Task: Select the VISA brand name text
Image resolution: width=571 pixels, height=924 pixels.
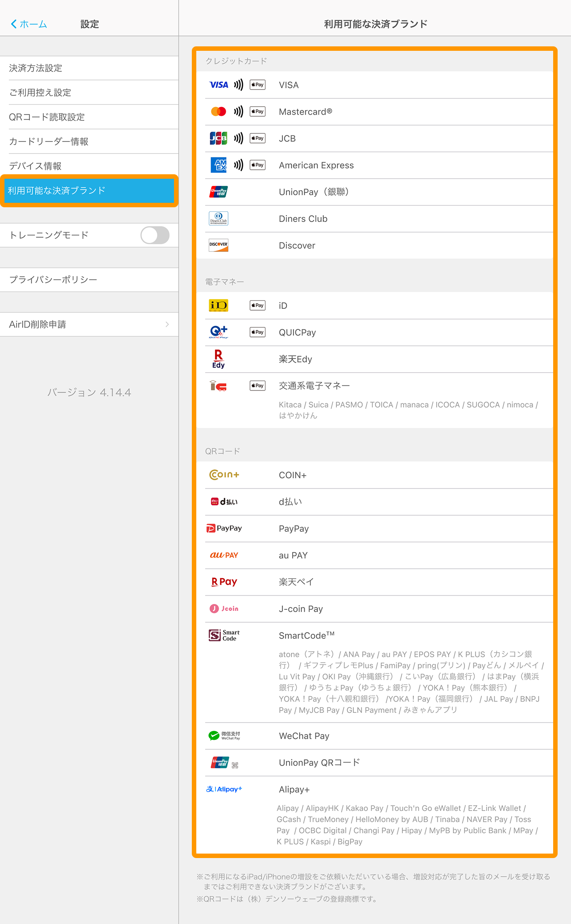Action: tap(289, 85)
